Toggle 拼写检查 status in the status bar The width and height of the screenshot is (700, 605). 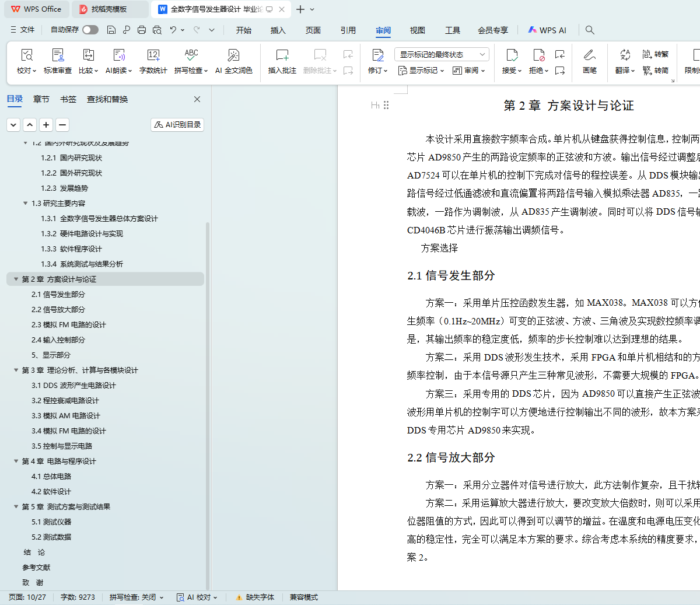click(136, 597)
